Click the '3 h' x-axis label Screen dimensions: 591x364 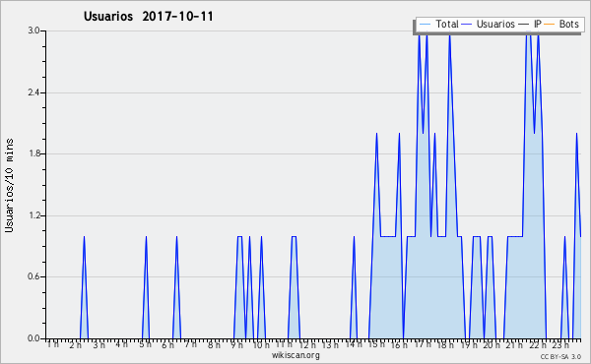[99, 344]
